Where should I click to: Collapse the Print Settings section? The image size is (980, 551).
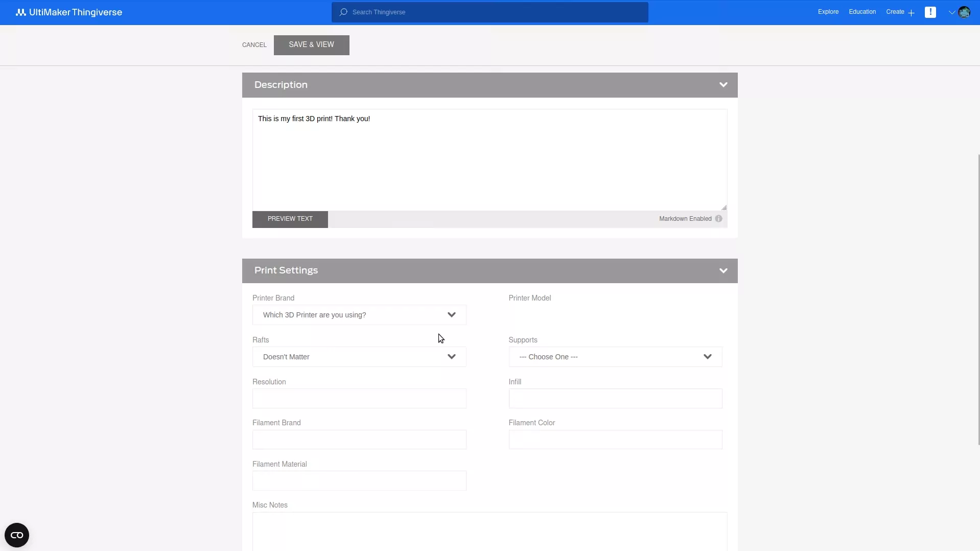(x=723, y=271)
